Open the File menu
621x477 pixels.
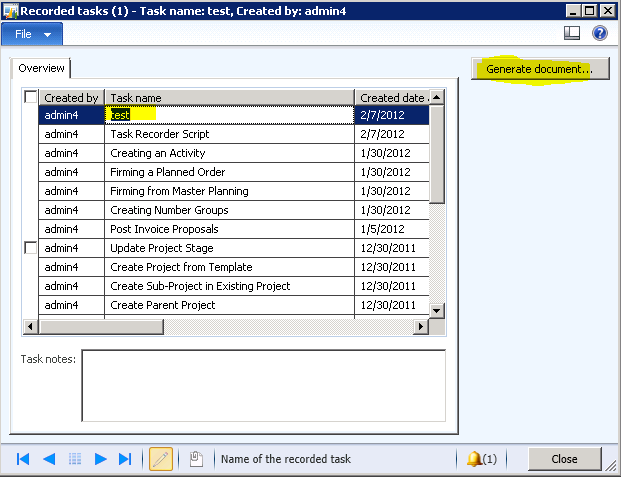click(x=32, y=34)
